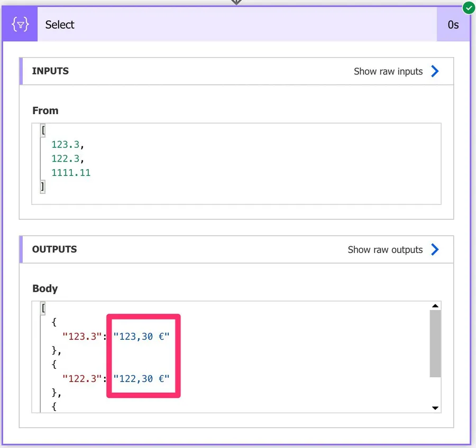Open the Show raw inputs link

point(388,71)
